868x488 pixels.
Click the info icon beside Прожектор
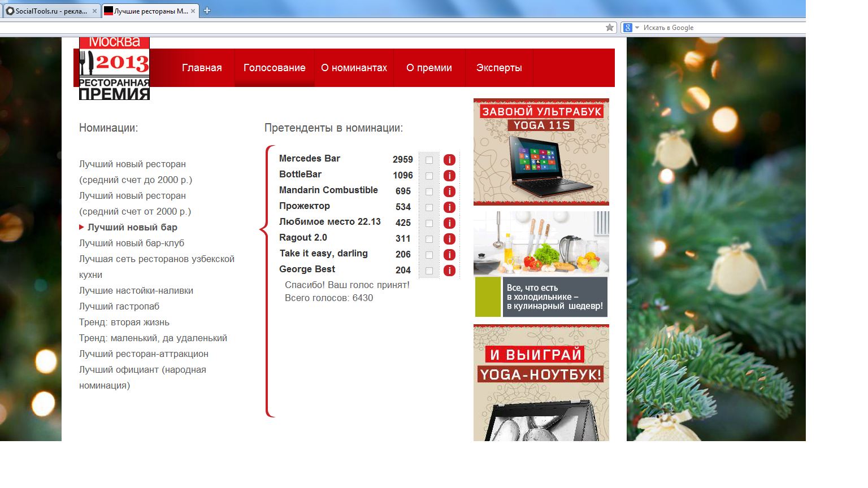[449, 207]
